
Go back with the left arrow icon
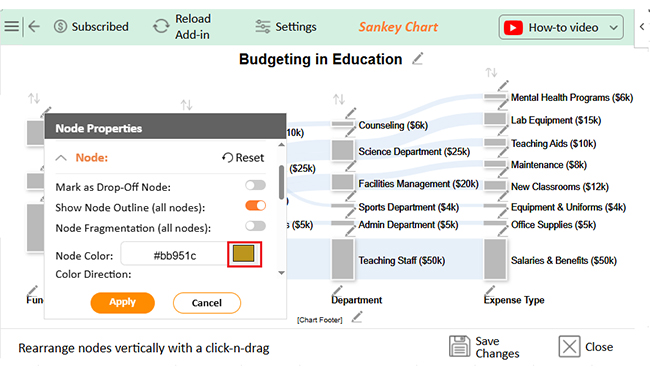click(x=34, y=27)
